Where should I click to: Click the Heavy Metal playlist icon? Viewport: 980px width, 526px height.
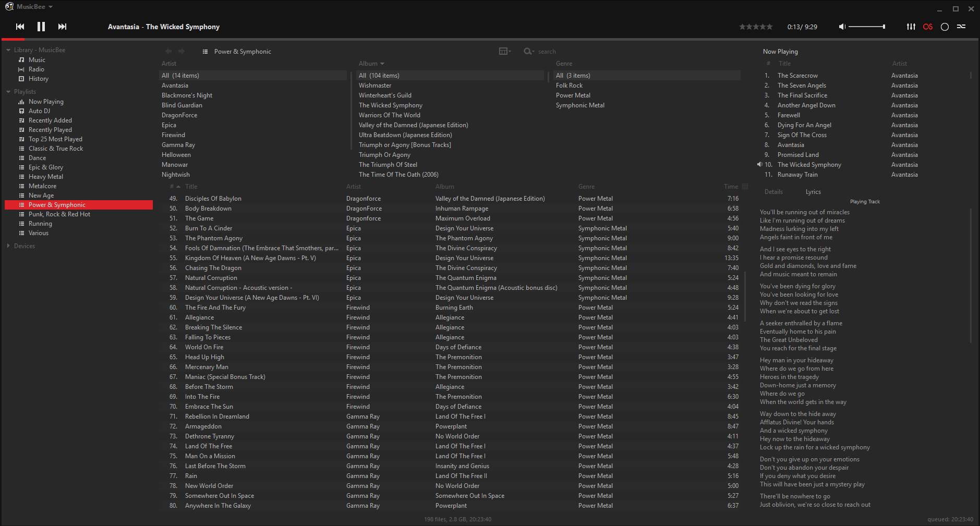(21, 177)
